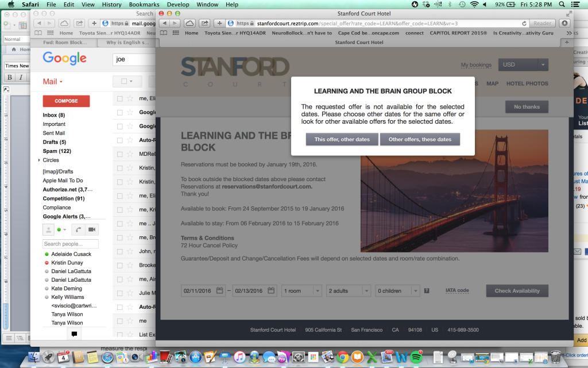The width and height of the screenshot is (588, 368).
Task: Open the chat status dropdown with green dot
Action: (61, 229)
